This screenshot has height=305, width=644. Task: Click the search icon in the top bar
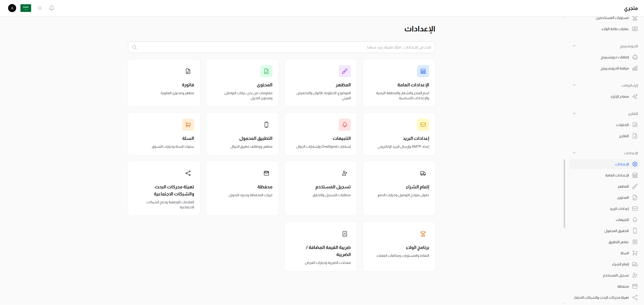coord(40,8)
